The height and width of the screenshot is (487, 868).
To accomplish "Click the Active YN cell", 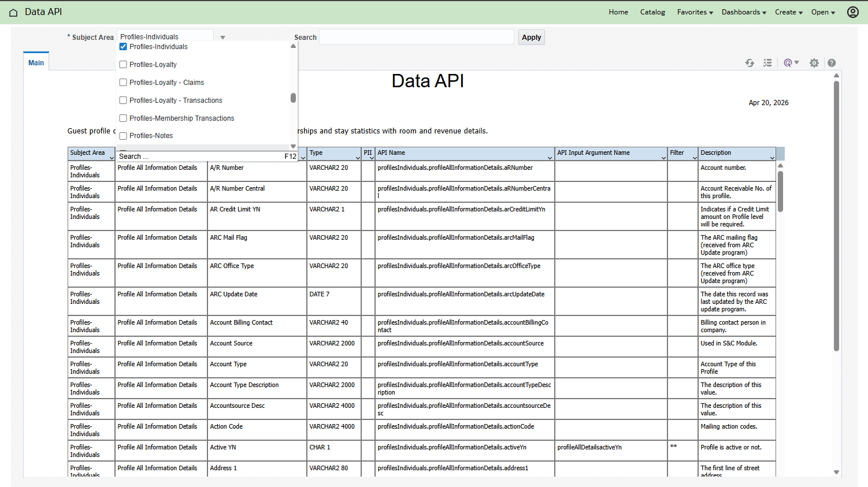I will [x=257, y=451].
